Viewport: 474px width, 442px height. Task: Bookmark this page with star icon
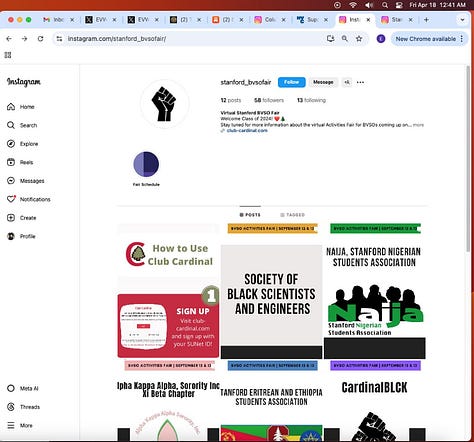coord(359,39)
